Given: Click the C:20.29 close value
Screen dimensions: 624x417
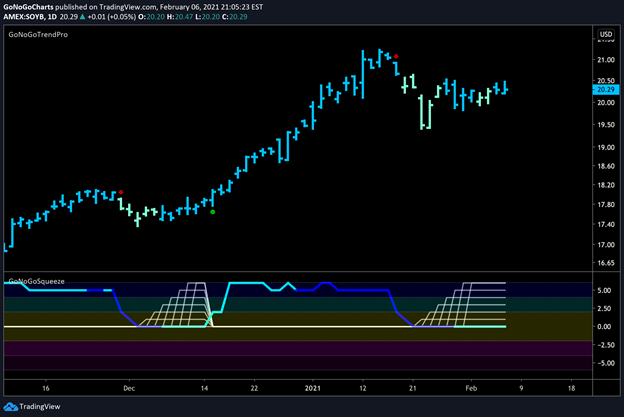Looking at the screenshot, I should pos(234,17).
